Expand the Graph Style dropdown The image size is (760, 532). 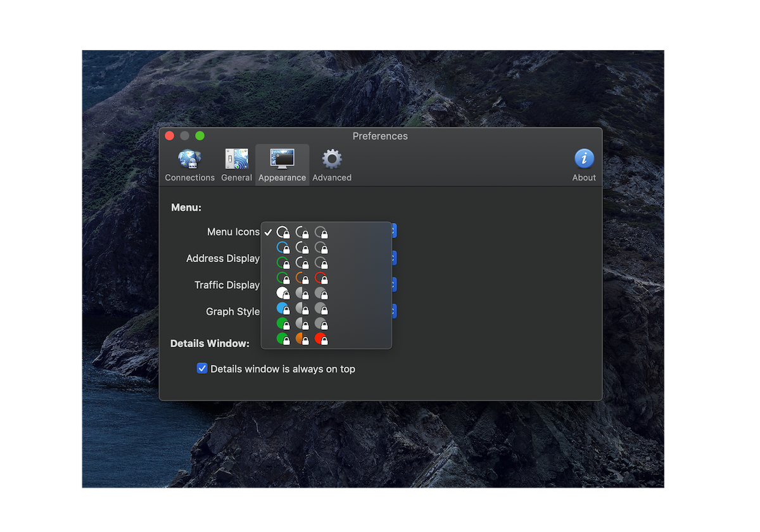(393, 312)
